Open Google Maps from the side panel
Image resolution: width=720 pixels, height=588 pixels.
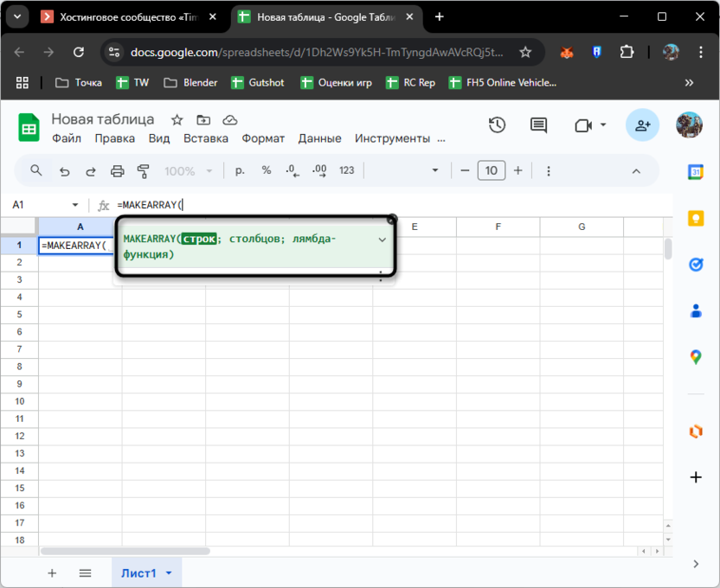(696, 354)
